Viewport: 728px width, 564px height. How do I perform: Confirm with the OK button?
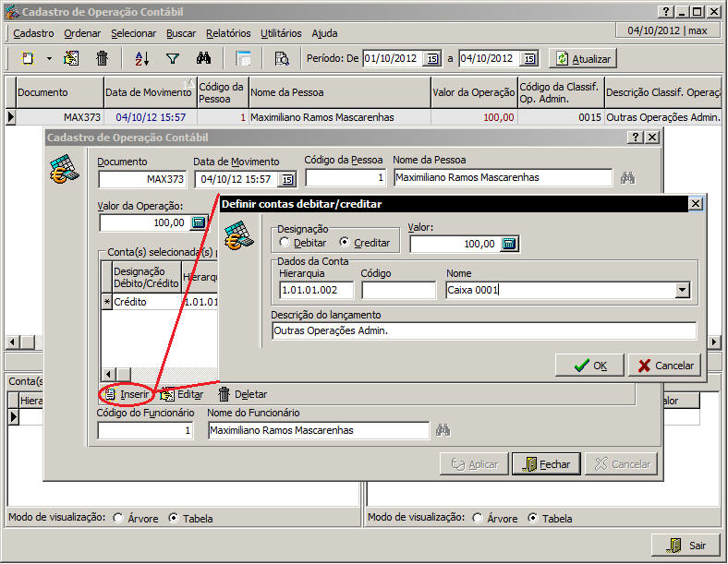[x=589, y=365]
